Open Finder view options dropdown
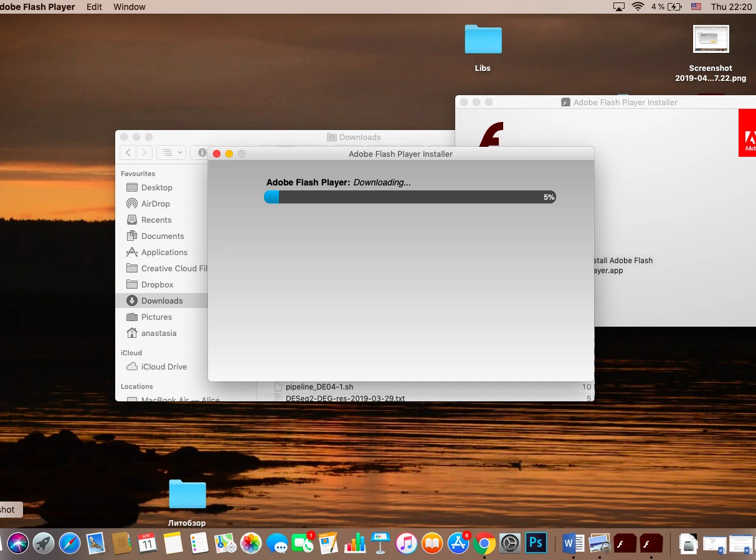The height and width of the screenshot is (560, 756). pos(171,152)
